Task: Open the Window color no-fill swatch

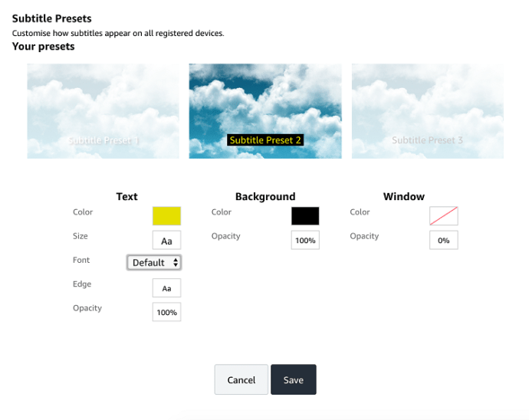Action: pos(444,216)
